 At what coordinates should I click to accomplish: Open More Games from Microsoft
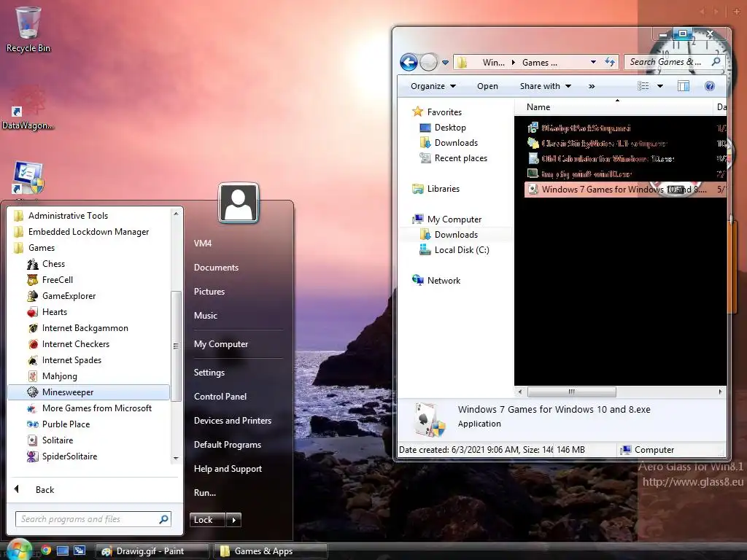pyautogui.click(x=97, y=408)
